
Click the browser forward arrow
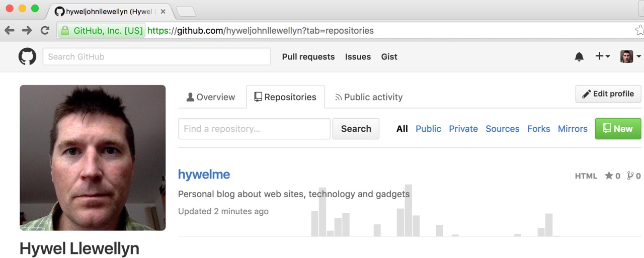coord(27,31)
